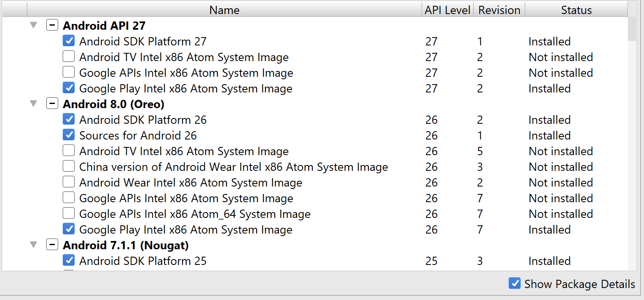The height and width of the screenshot is (300, 644).
Task: Select Google APIs Intel x86 Atom_64 System Image text
Action: tap(195, 214)
